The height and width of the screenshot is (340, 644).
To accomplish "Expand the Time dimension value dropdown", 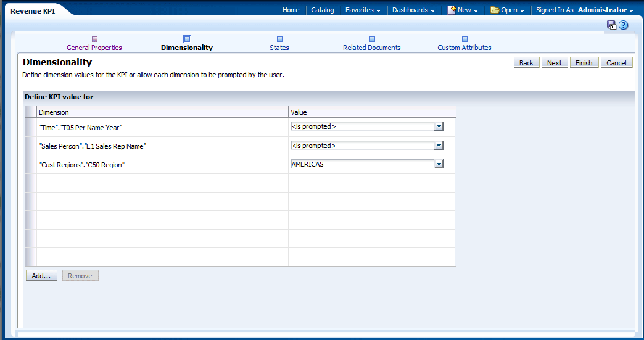I will [x=439, y=127].
